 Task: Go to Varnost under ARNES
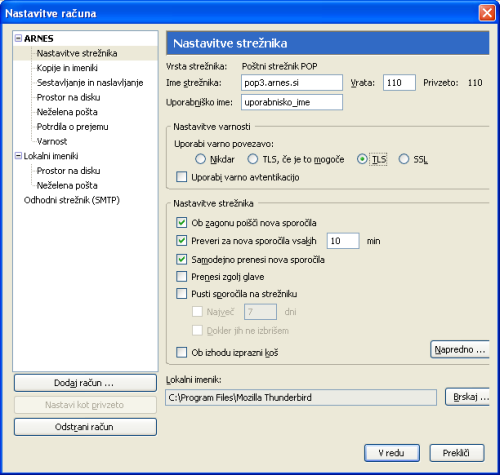coord(52,141)
